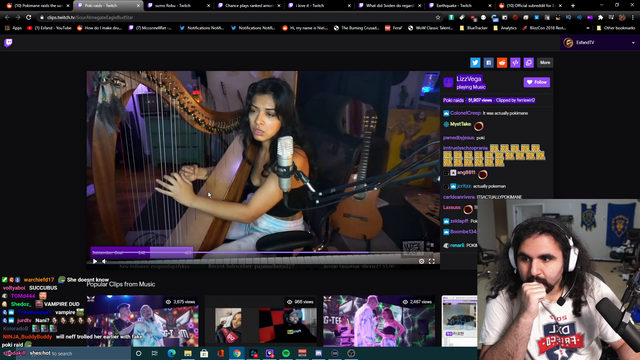Open the 'playing Music' category link
The height and width of the screenshot is (360, 640).
coord(471,87)
